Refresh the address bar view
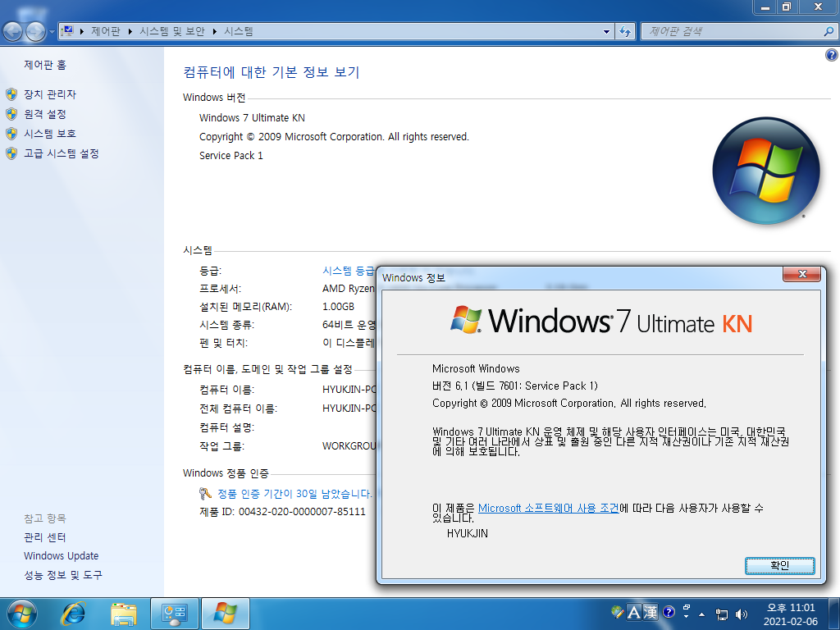The image size is (840, 630). click(624, 32)
